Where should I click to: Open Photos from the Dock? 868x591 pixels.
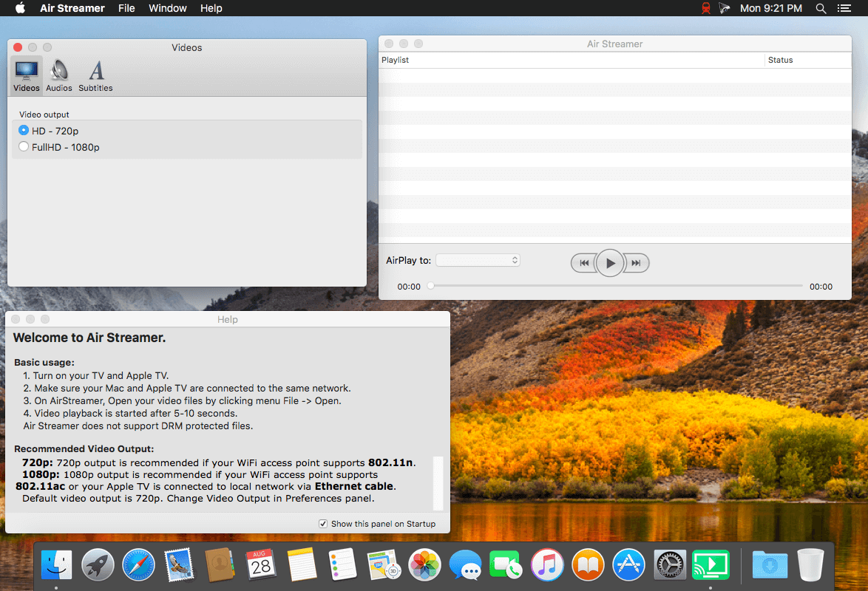pos(424,565)
